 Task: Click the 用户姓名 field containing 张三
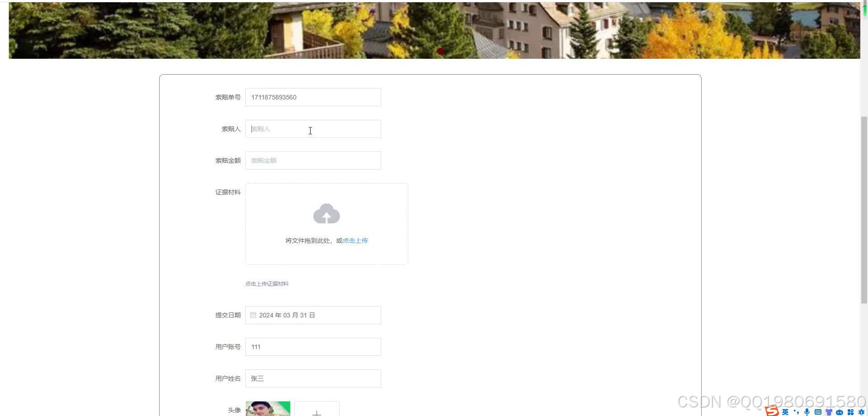(313, 378)
